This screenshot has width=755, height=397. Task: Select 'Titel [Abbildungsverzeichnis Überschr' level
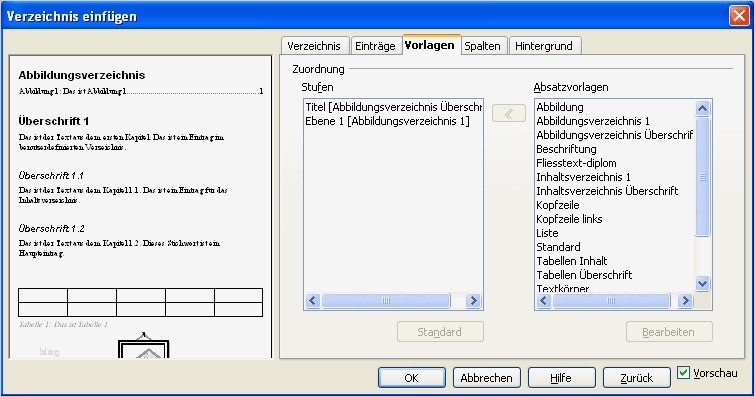[393, 107]
